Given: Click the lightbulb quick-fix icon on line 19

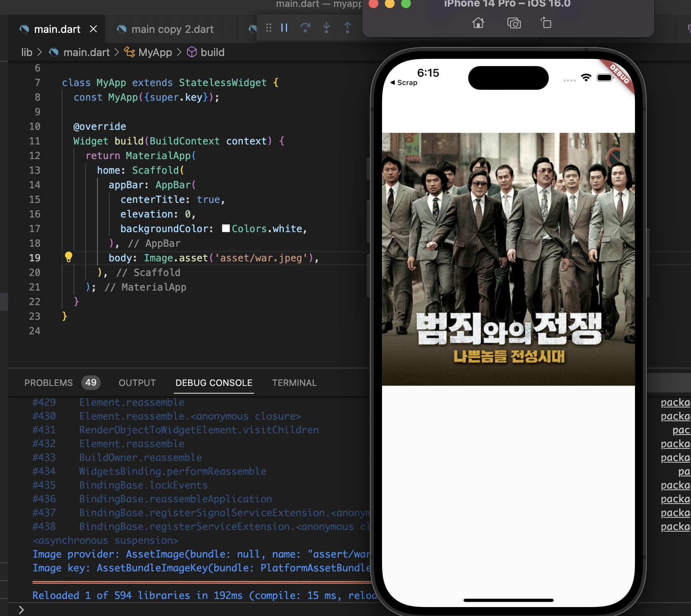Looking at the screenshot, I should [x=69, y=257].
